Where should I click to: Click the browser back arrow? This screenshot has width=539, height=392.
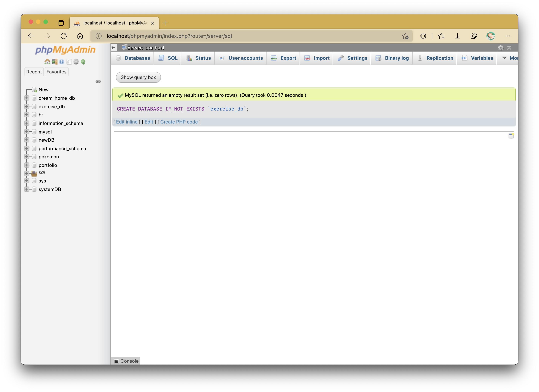(31, 36)
